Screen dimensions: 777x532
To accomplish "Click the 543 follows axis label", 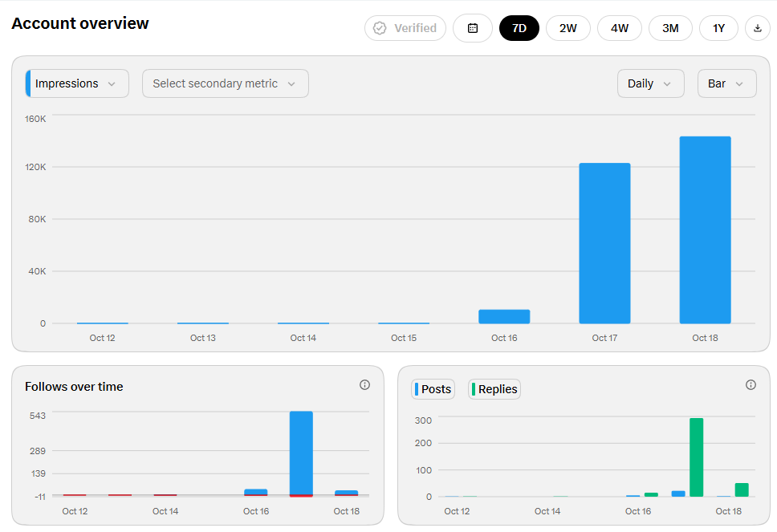I will [x=37, y=416].
